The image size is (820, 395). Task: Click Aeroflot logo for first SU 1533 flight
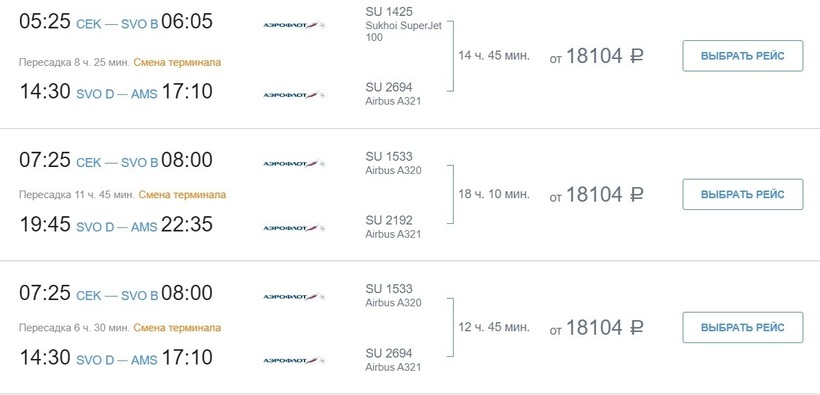pos(293,163)
